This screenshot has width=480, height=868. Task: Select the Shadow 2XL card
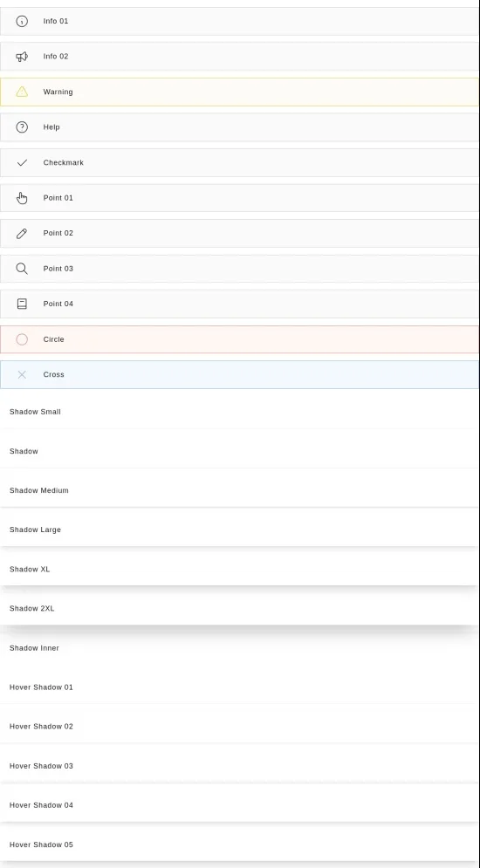240,608
